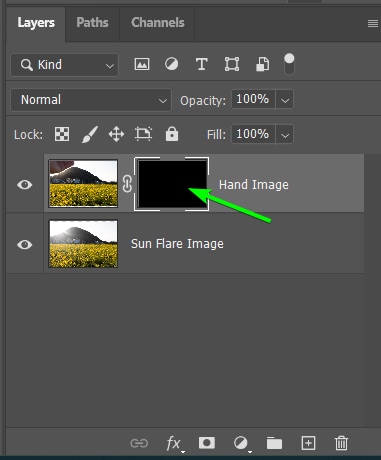This screenshot has width=381, height=460.
Task: Filter layers for smart objects
Action: click(262, 64)
